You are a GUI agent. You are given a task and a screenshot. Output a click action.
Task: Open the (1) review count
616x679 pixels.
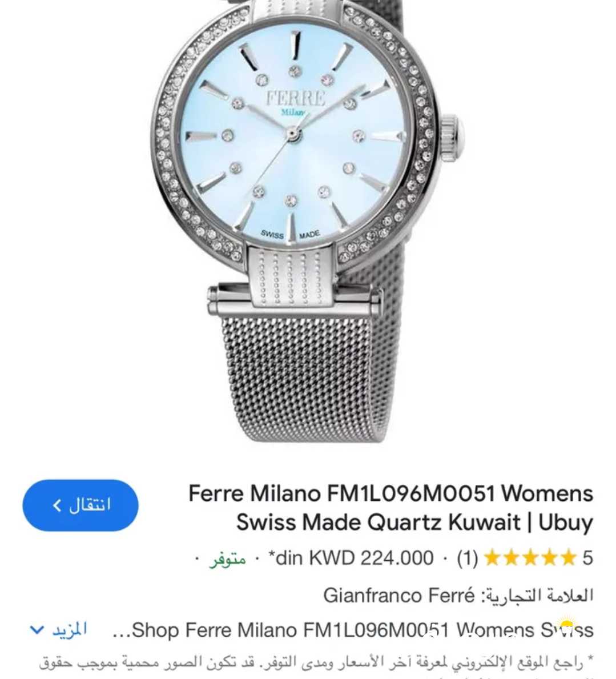pos(467,558)
